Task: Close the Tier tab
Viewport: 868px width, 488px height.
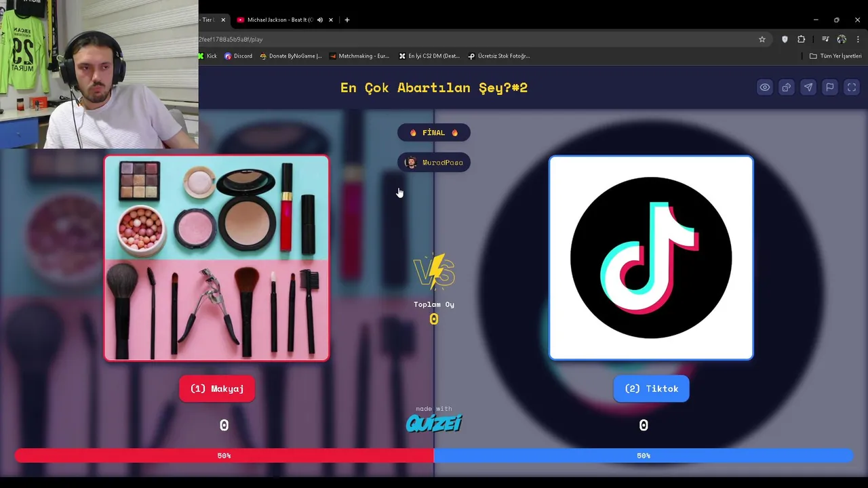Action: [223, 20]
